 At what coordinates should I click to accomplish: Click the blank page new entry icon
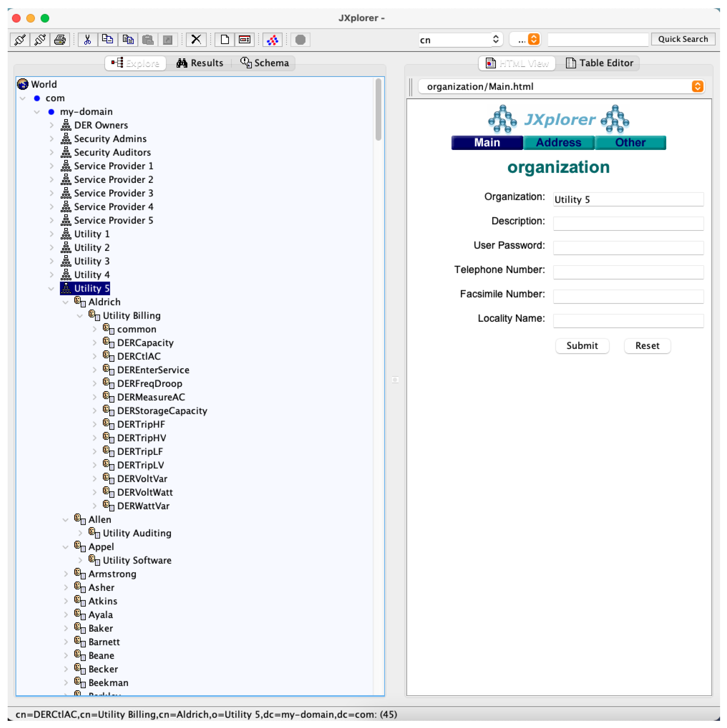[225, 40]
